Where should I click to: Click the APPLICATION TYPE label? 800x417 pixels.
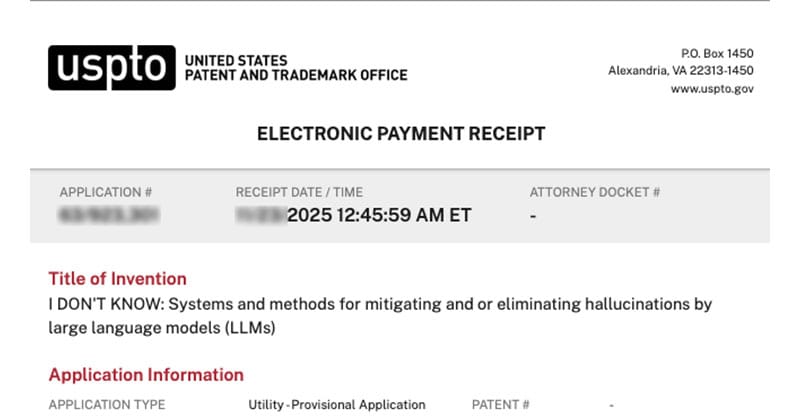point(106,405)
